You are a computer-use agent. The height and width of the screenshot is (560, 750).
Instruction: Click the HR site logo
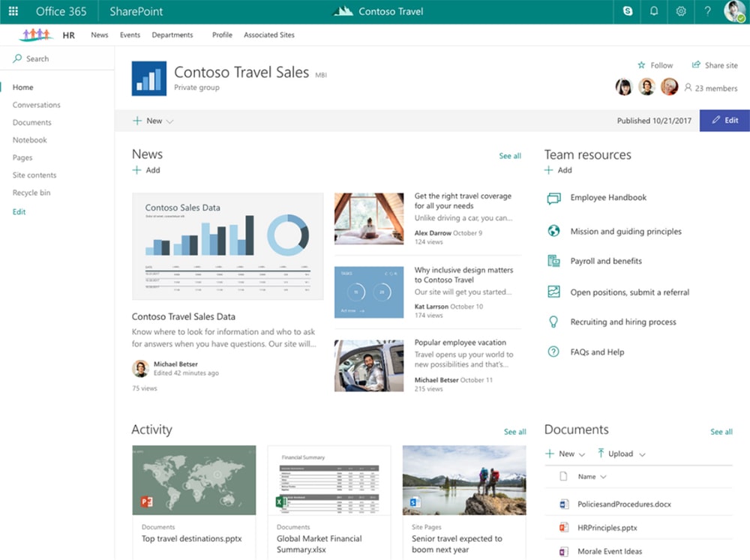pyautogui.click(x=35, y=35)
